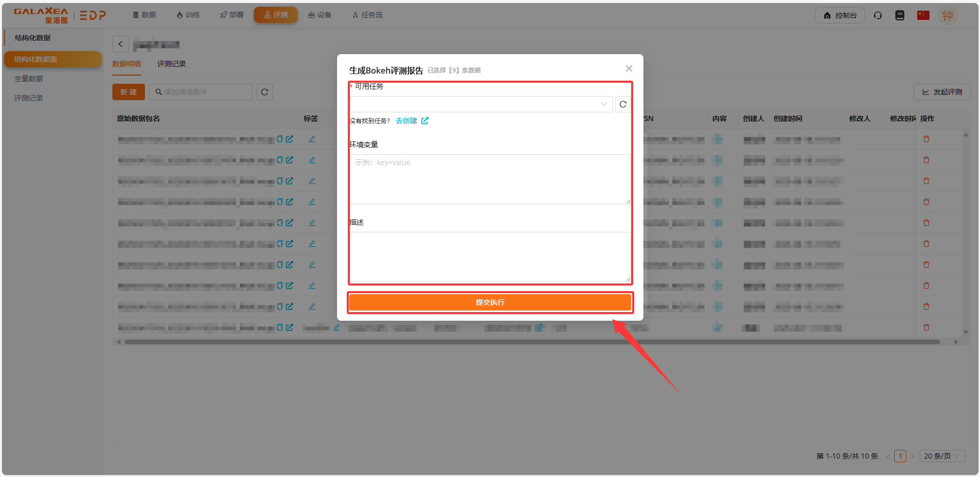Viewport: 980px width, 477px height.
Task: Click the refresh icon next to filter box
Action: click(264, 92)
